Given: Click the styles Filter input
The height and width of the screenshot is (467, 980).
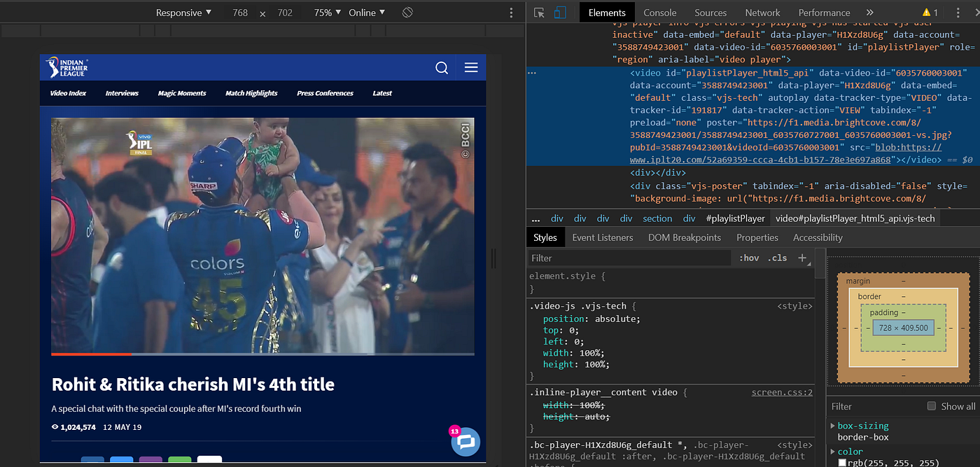Looking at the screenshot, I should tap(630, 258).
